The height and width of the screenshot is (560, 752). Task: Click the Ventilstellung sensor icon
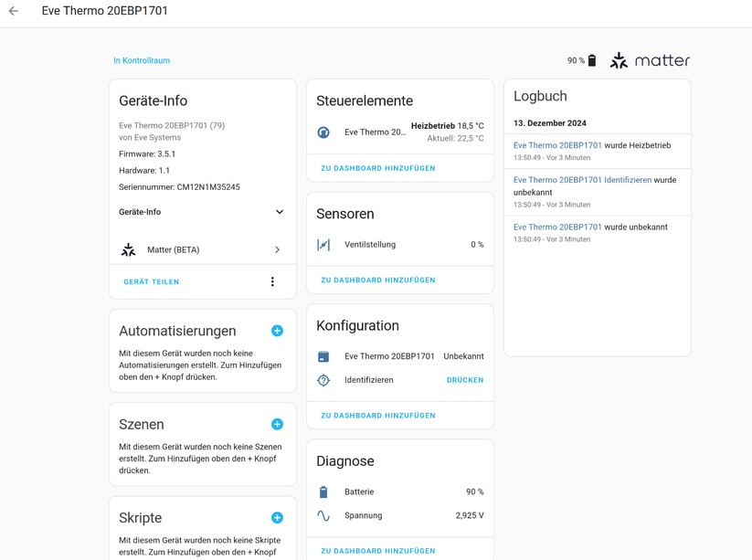pos(323,244)
